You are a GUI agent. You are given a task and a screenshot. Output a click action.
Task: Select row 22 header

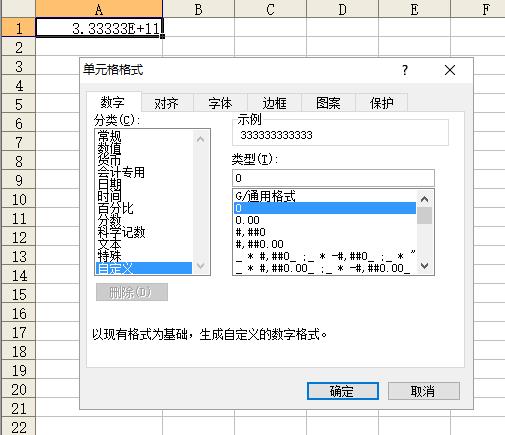(19, 427)
